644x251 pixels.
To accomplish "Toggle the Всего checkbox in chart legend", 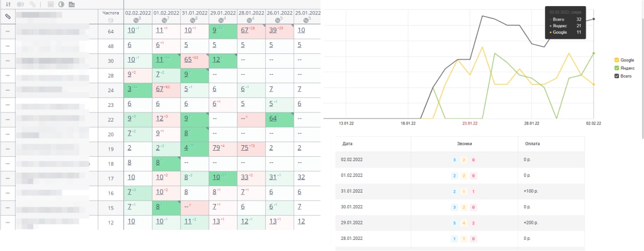I will 617,76.
